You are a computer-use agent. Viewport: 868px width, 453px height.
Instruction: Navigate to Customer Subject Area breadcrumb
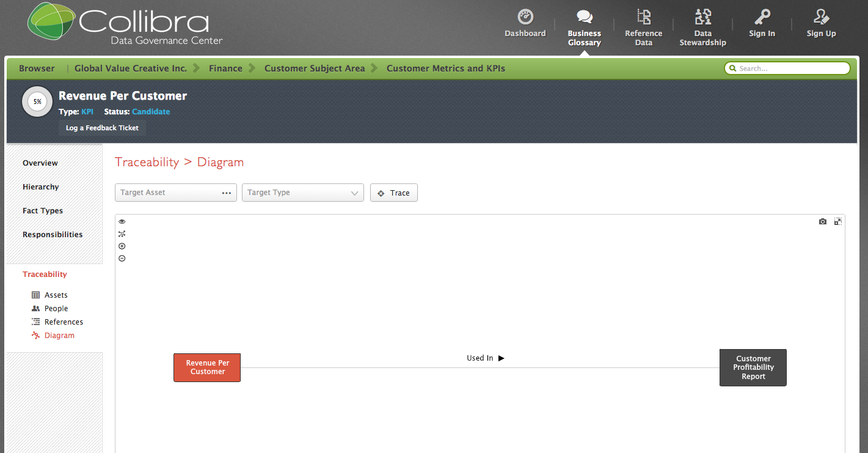(x=315, y=68)
